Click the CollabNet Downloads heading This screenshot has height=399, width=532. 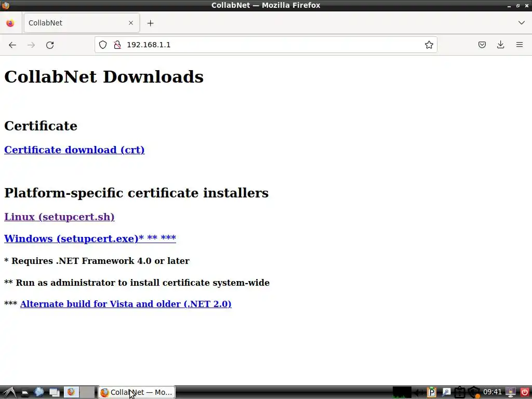click(104, 77)
